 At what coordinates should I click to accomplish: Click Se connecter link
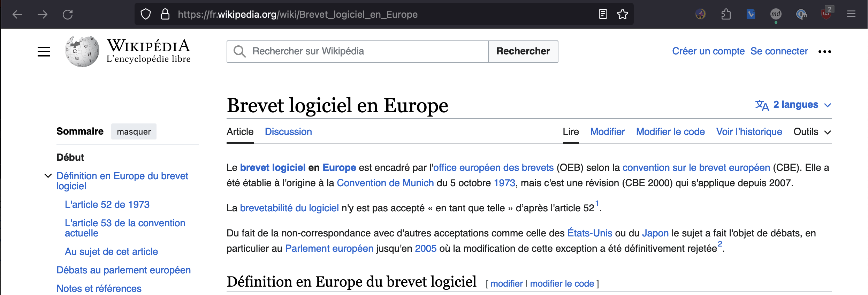(x=779, y=51)
